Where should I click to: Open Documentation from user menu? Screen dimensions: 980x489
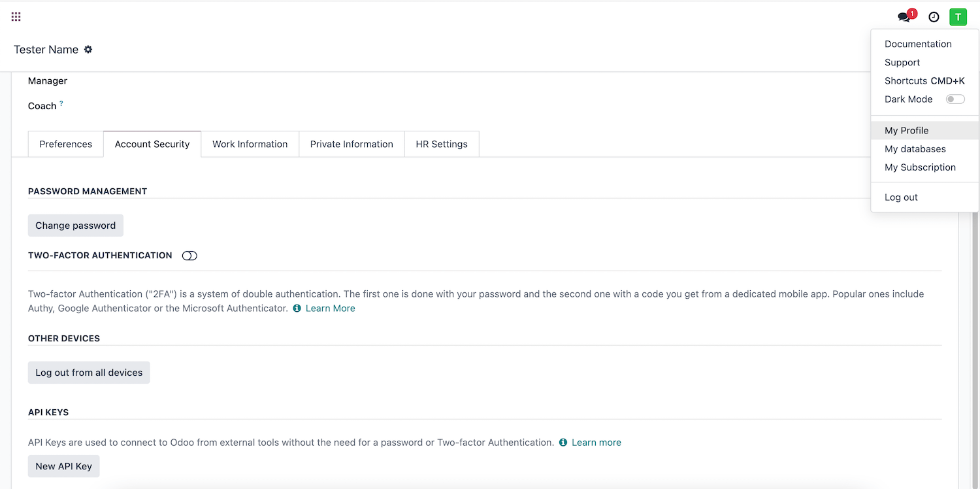tap(918, 44)
